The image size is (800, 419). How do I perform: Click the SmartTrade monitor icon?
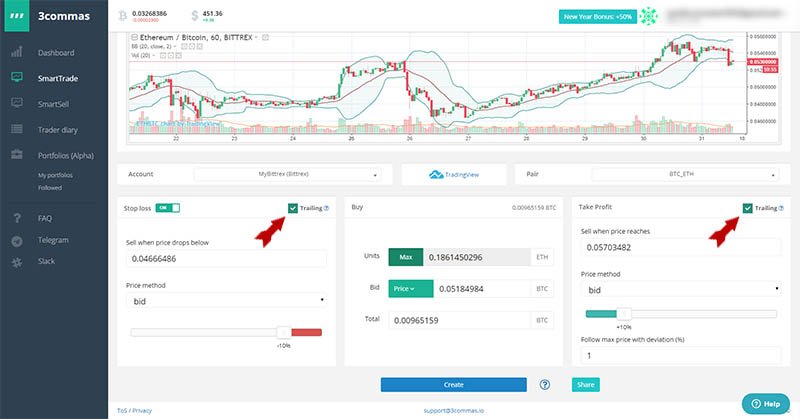(17, 77)
